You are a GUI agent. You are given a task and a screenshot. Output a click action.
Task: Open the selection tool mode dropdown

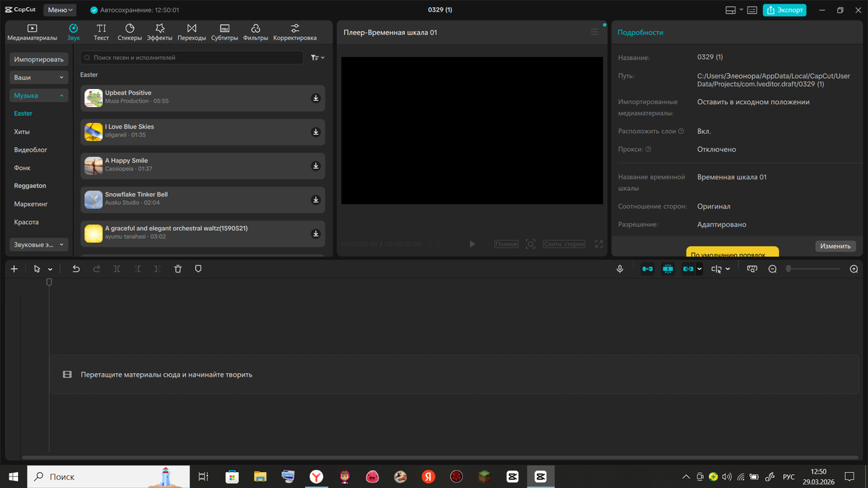click(x=50, y=270)
